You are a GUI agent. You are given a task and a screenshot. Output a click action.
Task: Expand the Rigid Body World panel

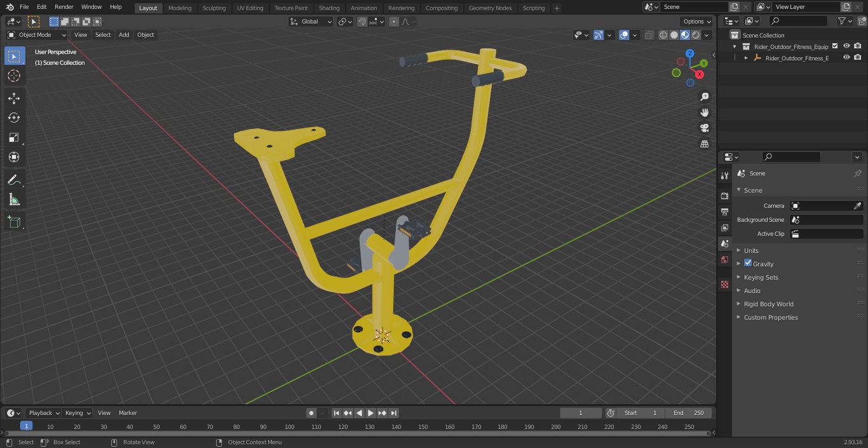click(x=768, y=304)
